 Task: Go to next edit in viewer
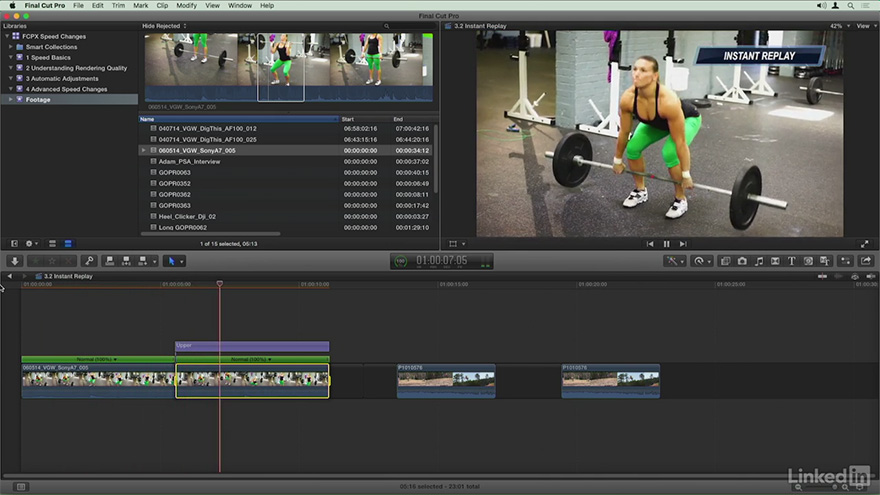click(x=683, y=244)
